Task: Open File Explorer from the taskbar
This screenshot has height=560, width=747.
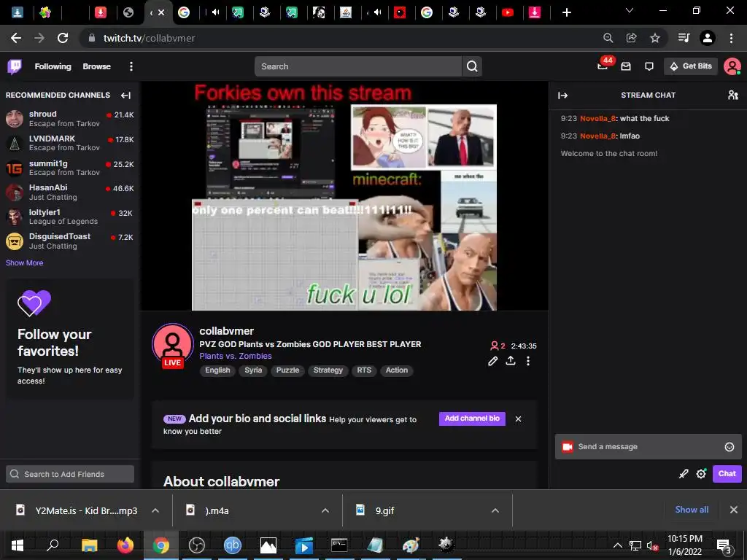Action: tap(89, 545)
